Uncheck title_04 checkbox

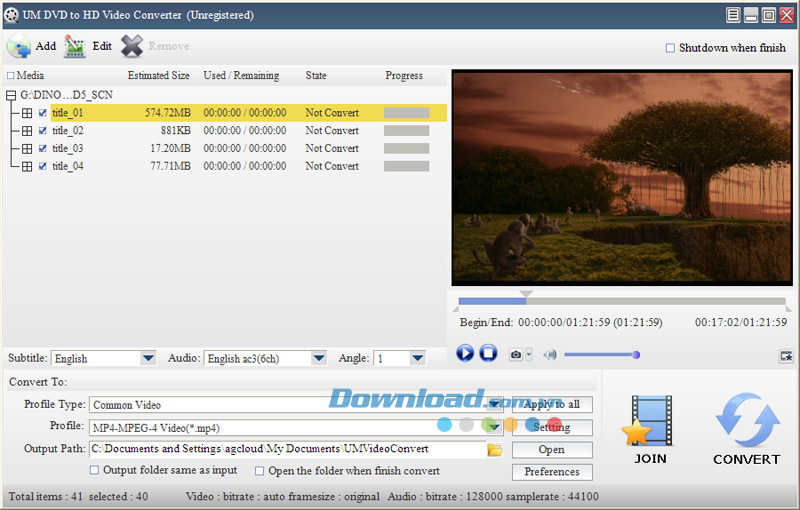point(42,166)
